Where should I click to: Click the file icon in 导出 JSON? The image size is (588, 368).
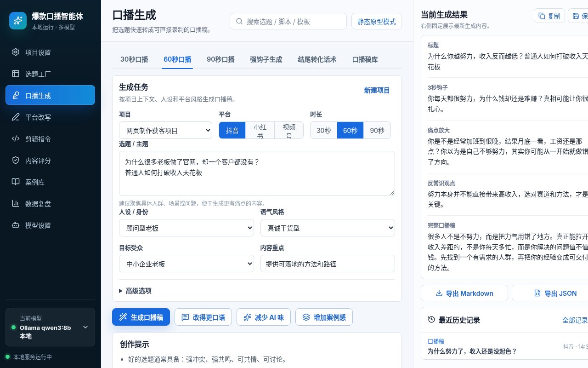(x=537, y=293)
